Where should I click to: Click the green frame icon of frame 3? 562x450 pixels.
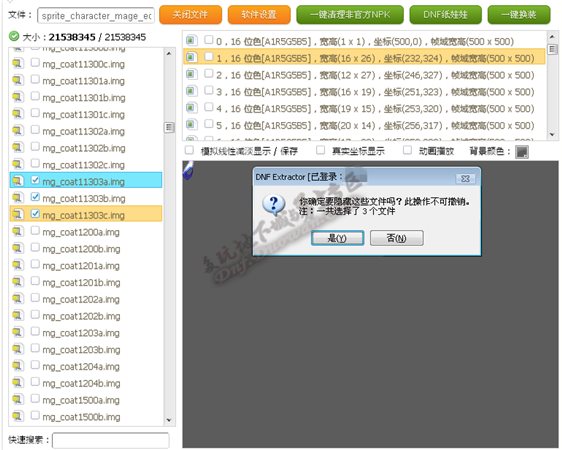191,91
